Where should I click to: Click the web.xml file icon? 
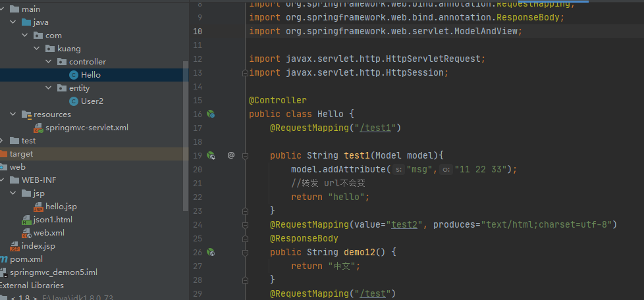pyautogui.click(x=26, y=233)
